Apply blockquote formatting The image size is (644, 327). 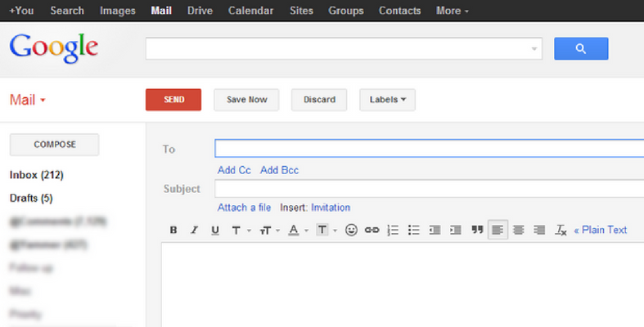[x=477, y=230]
